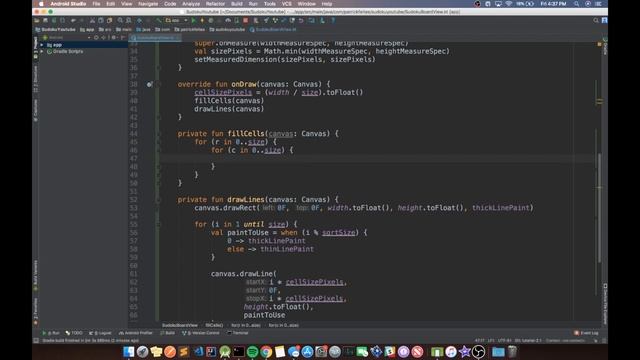Viewport: 640px width, 360px height.
Task: Open the Android view selector dropdown in Project panel
Action: click(69, 38)
